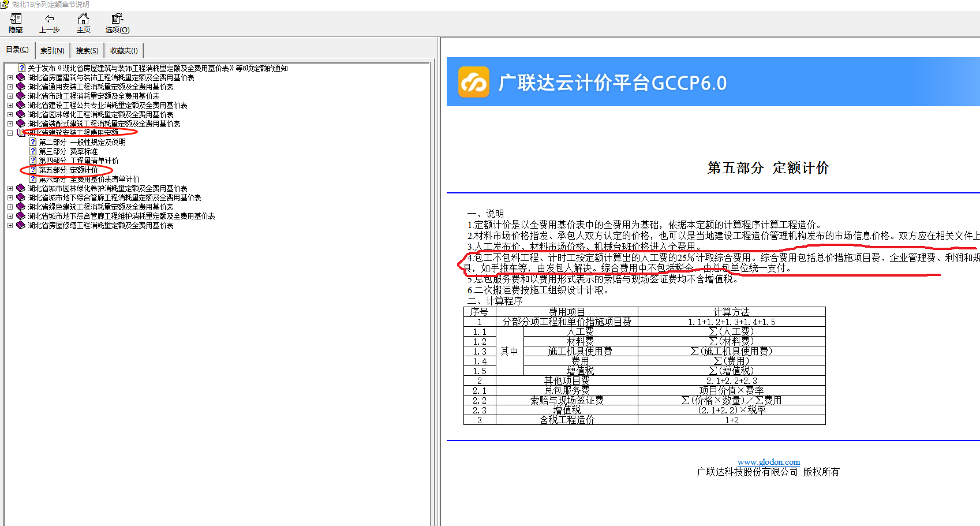Switch to the 目录 contents tab
The width and height of the screenshot is (980, 526).
[17, 50]
